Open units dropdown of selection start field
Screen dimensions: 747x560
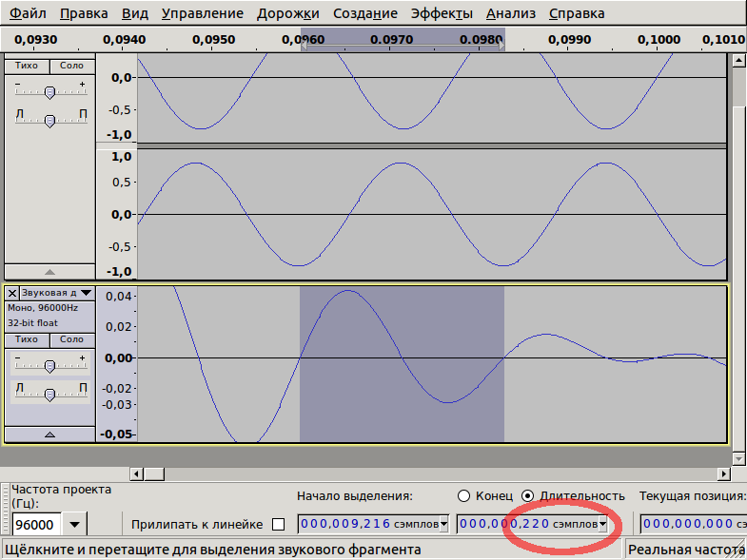coord(444,524)
